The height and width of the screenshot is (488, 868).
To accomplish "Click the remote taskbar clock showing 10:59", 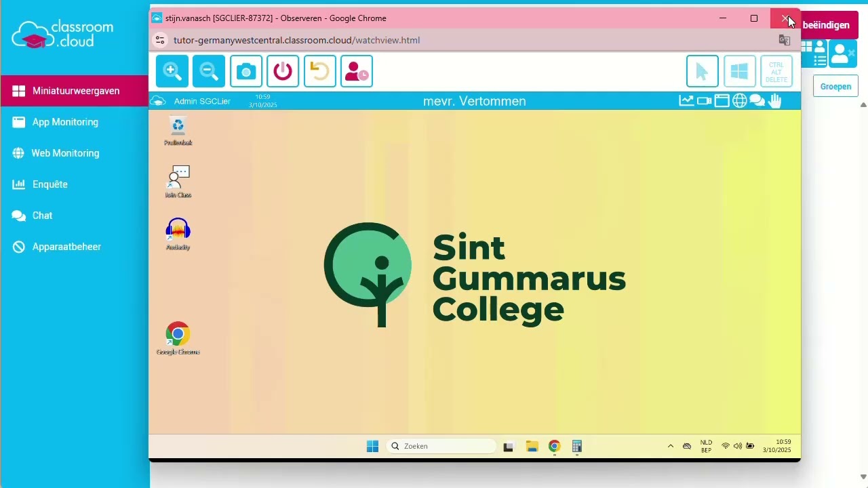I will [777, 446].
